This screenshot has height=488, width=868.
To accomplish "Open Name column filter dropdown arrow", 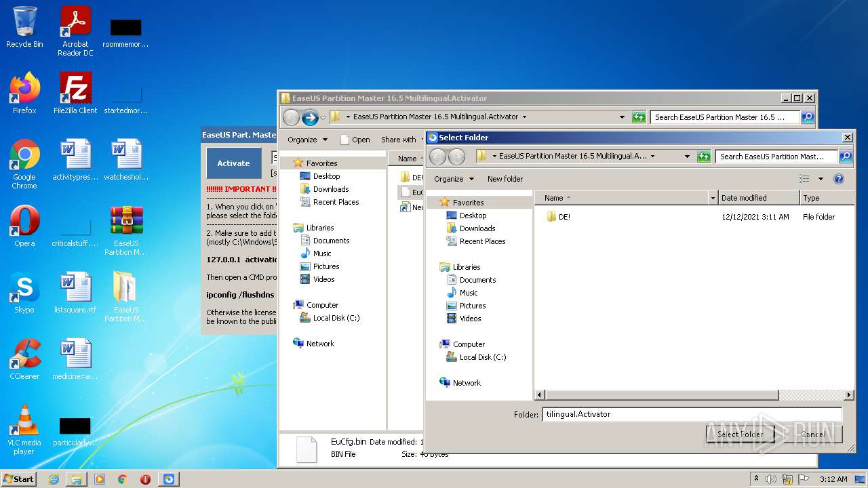I will (x=713, y=198).
